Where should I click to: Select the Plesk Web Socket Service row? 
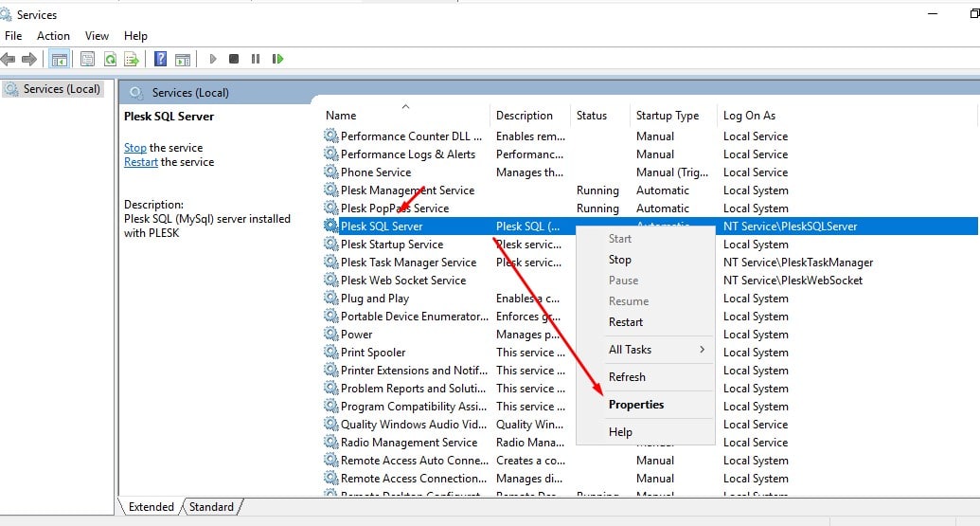point(650,281)
